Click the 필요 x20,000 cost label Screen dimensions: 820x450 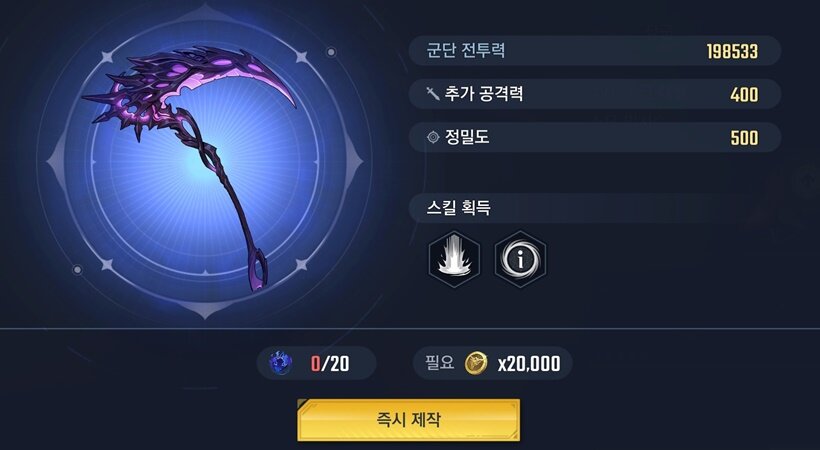493,363
